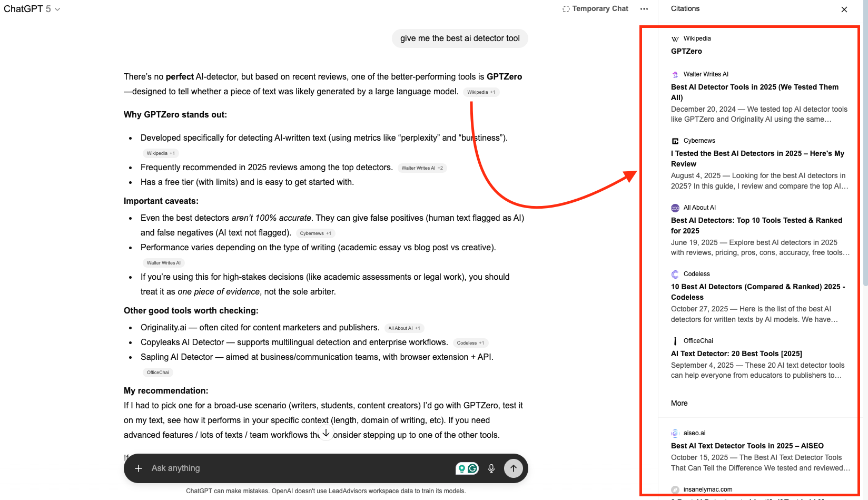Click the All About AI source icon
Viewport: 868px width, 500px height.
(x=675, y=208)
